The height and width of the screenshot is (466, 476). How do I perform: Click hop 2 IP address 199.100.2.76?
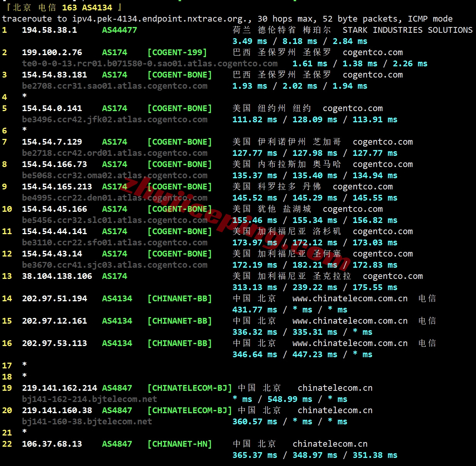[x=52, y=52]
